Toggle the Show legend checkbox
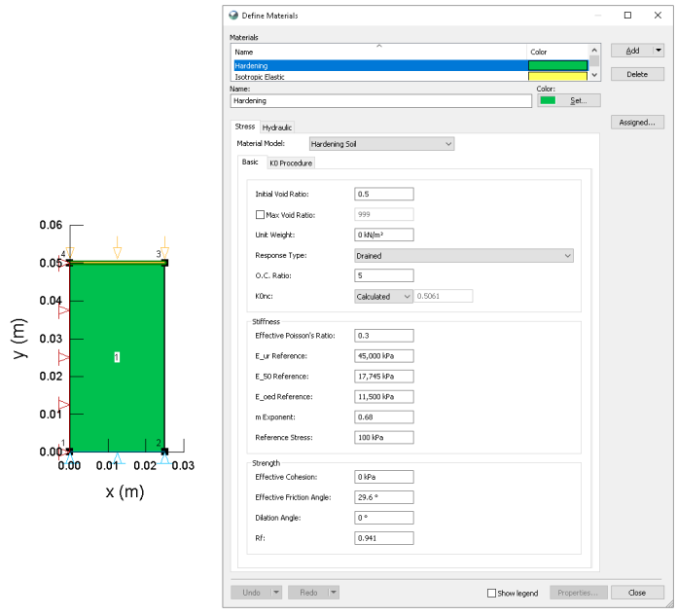Viewport: 677px width, 616px height. click(x=491, y=593)
